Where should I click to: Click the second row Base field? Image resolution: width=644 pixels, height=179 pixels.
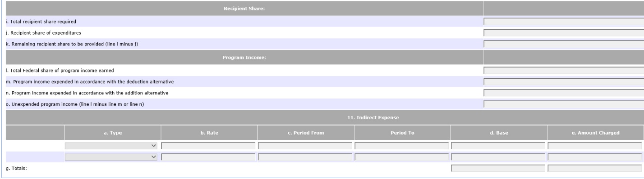pos(498,157)
